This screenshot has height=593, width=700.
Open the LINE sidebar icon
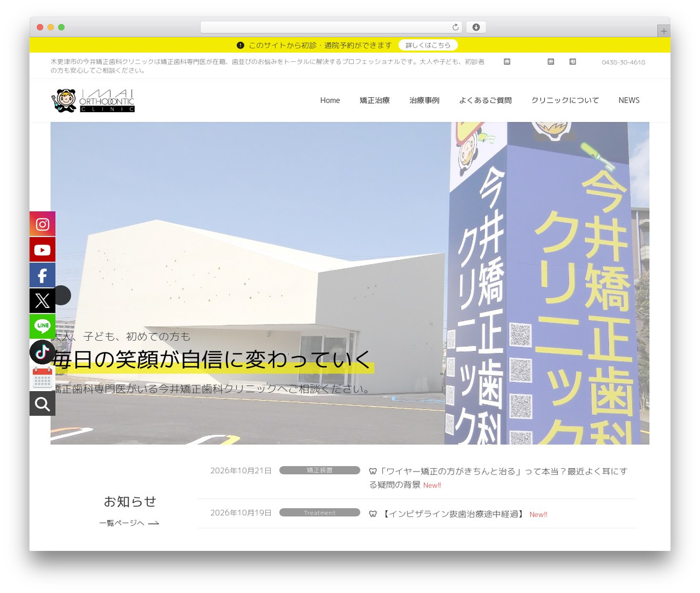[x=42, y=325]
